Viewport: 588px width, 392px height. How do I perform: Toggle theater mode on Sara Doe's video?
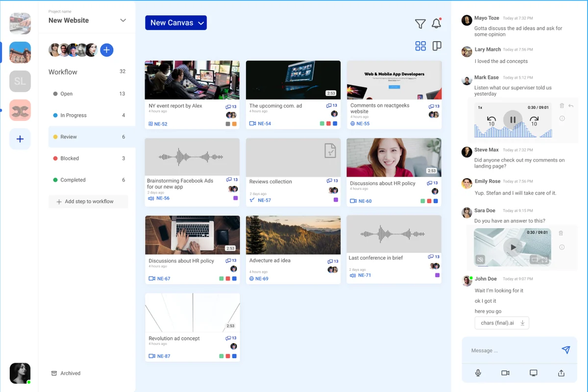(x=535, y=260)
